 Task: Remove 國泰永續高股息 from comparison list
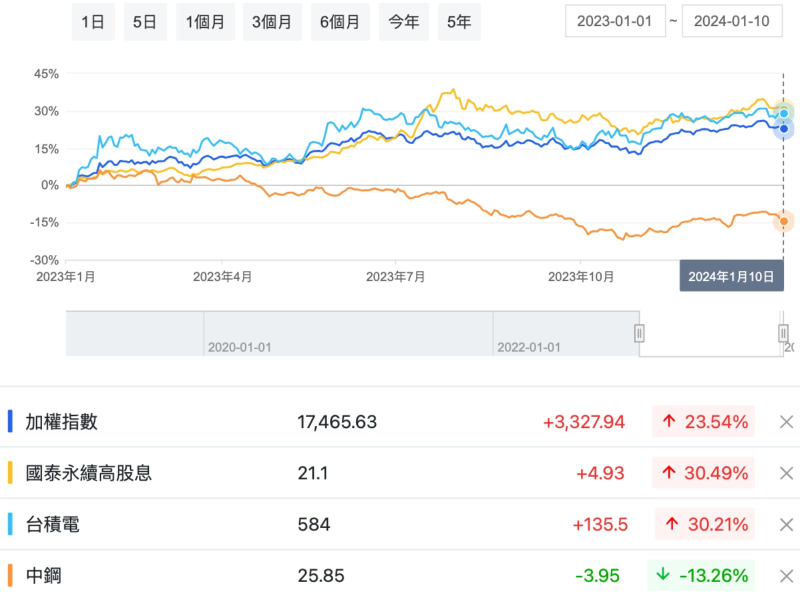tap(787, 473)
